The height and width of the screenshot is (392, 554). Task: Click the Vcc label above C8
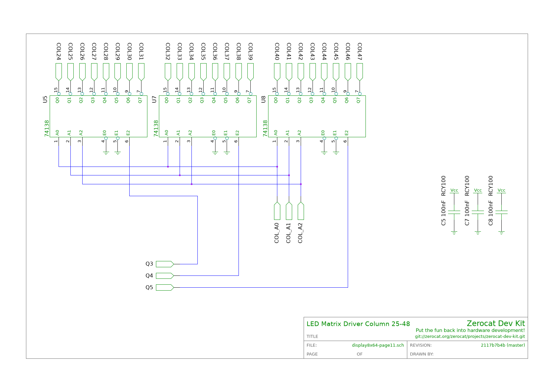point(502,190)
